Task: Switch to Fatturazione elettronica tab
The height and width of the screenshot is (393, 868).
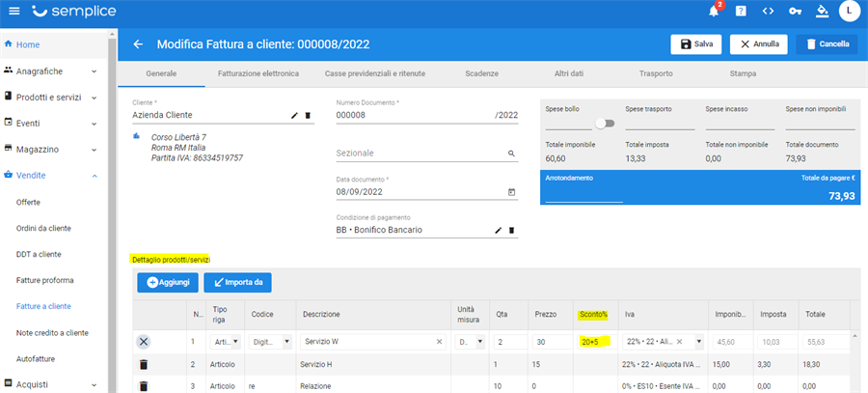Action: 258,73
